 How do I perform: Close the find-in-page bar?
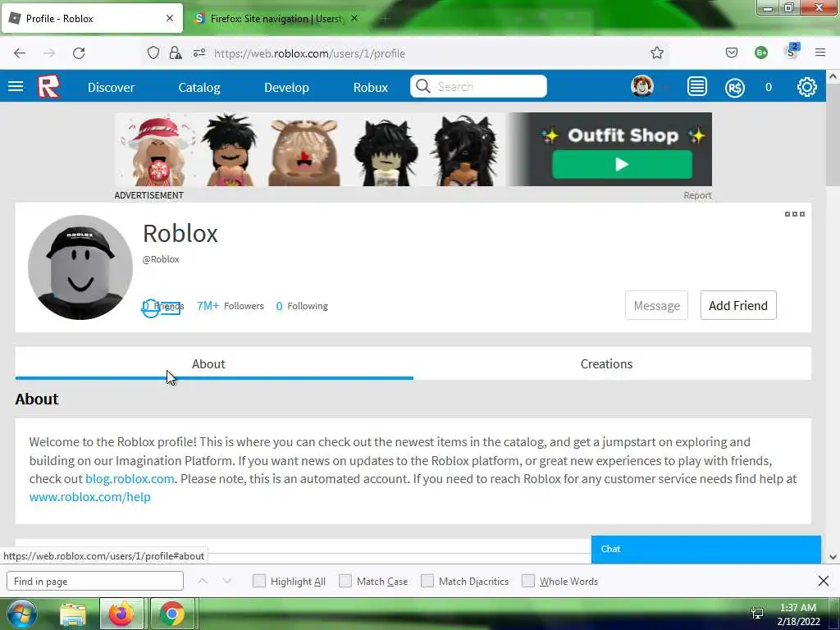824,582
